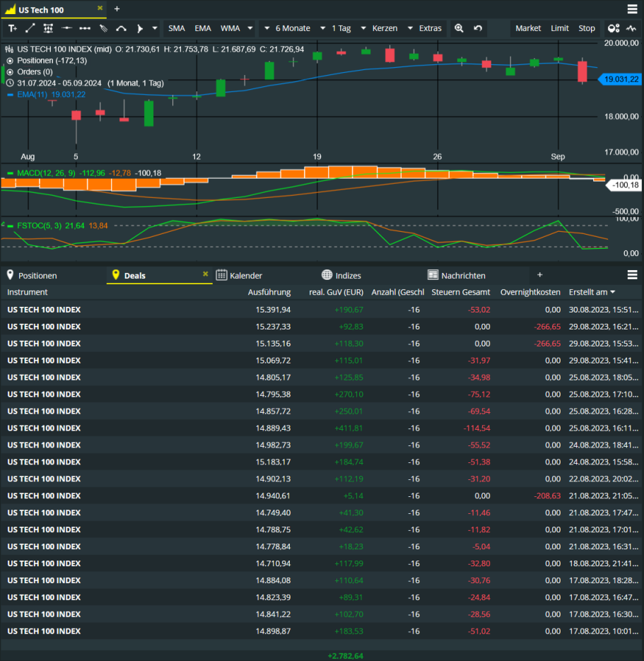Click the clock icon beside the date range
The image size is (644, 661).
[x=10, y=83]
